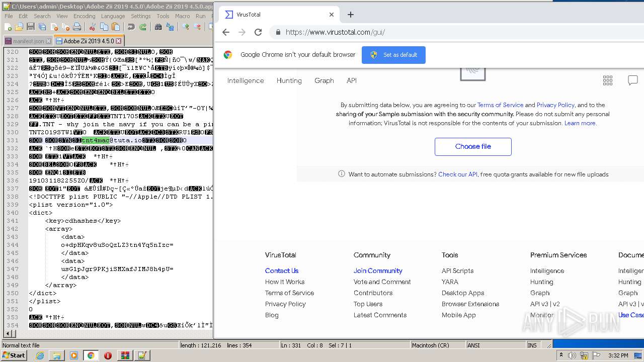Open Replace dialog from toolbar
The width and height of the screenshot is (644, 362).
[x=170, y=27]
